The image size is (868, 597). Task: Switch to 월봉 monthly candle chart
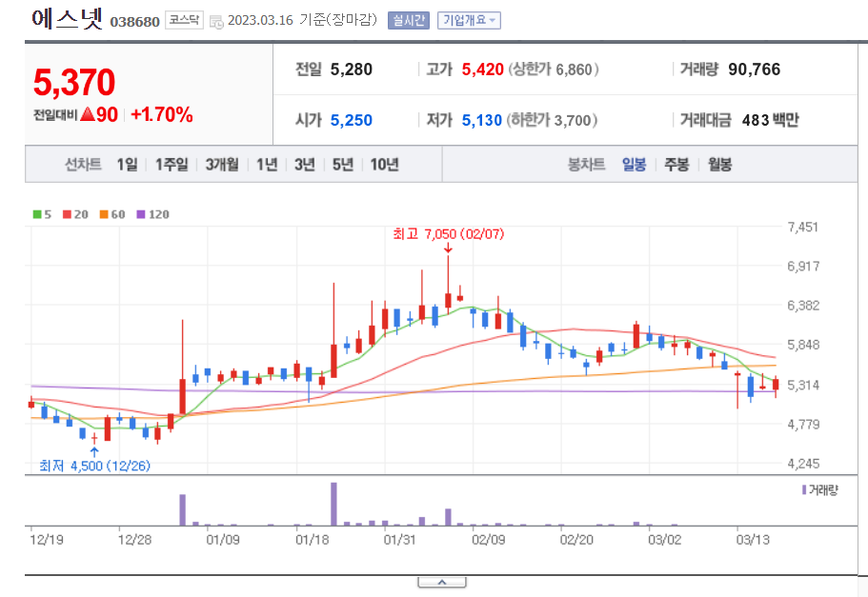coord(719,165)
